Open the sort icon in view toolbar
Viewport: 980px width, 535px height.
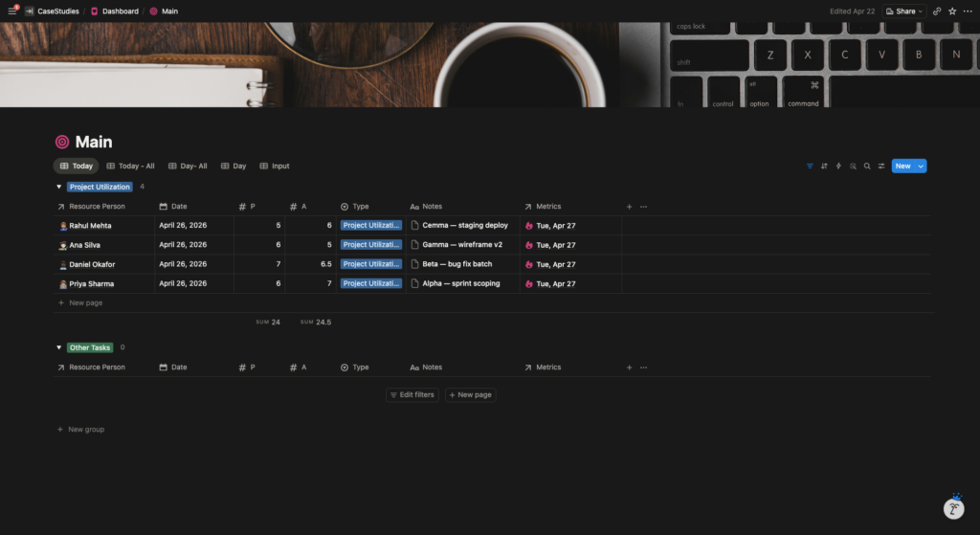(x=824, y=167)
